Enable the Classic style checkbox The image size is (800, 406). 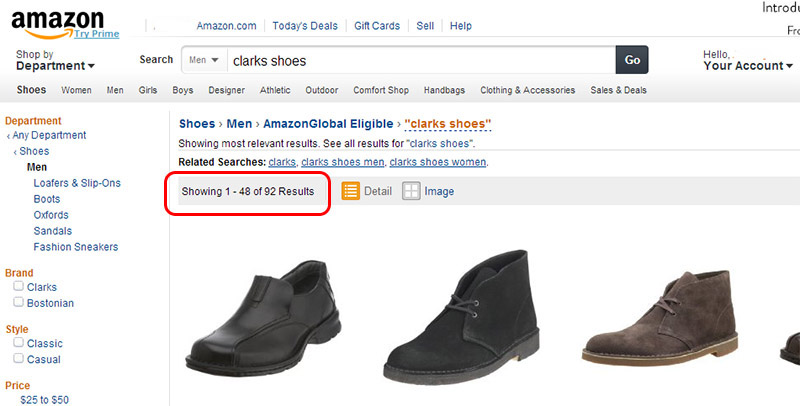coord(18,343)
